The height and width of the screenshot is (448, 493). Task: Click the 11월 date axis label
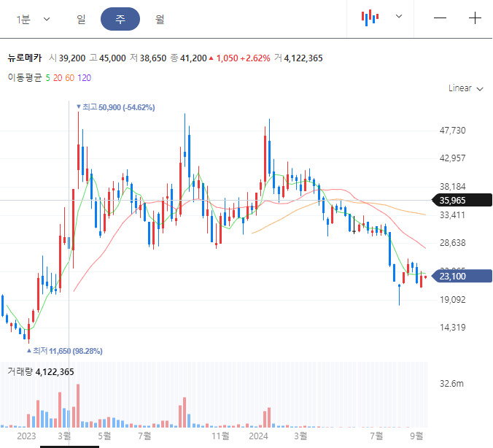pos(220,436)
